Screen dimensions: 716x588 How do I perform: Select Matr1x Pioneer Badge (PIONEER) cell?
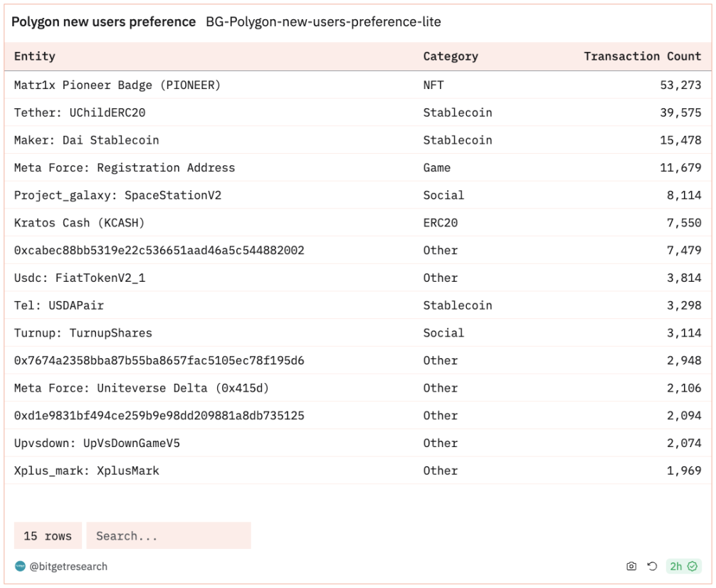point(117,85)
